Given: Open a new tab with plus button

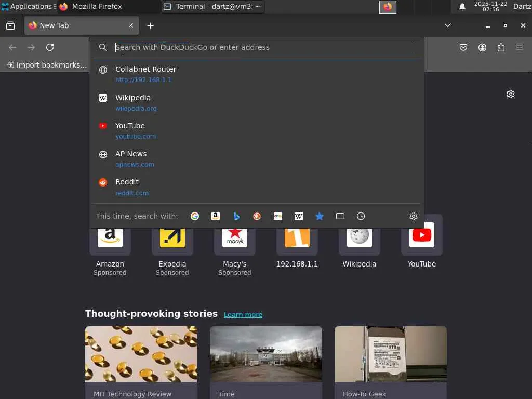Looking at the screenshot, I should coord(150,26).
